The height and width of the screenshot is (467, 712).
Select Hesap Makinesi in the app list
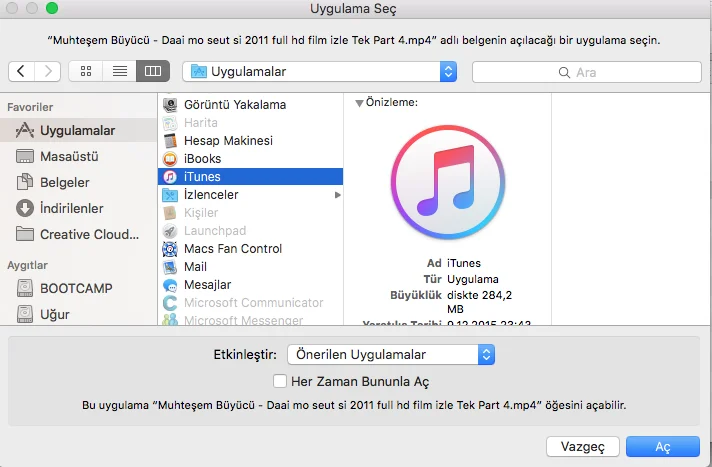click(x=250, y=140)
